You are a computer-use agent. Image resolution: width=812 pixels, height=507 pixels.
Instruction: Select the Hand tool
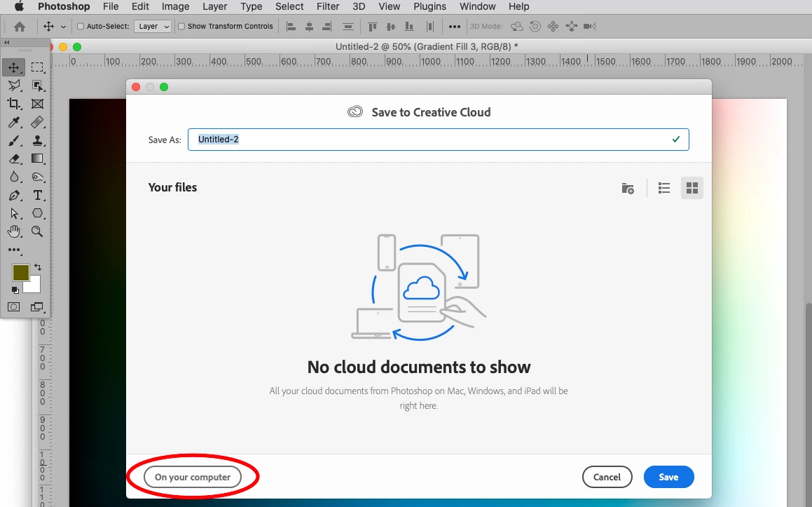14,231
